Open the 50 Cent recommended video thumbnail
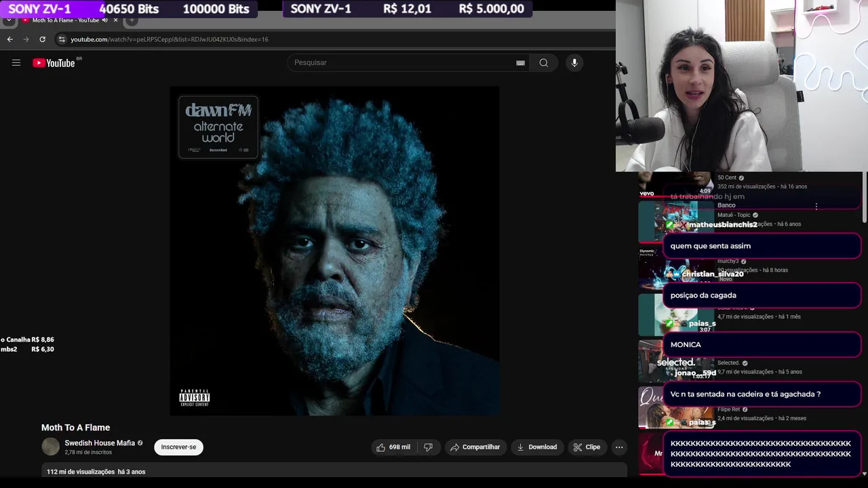868x488 pixels. coord(675,184)
